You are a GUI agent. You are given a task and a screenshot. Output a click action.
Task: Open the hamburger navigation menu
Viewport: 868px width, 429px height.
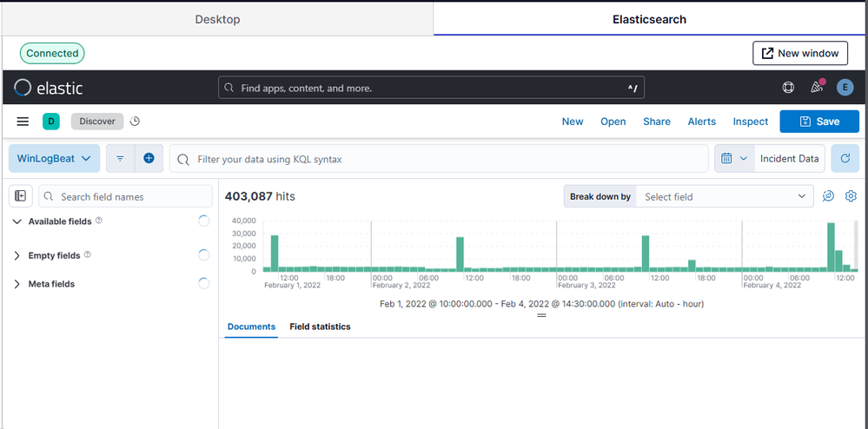click(x=23, y=122)
